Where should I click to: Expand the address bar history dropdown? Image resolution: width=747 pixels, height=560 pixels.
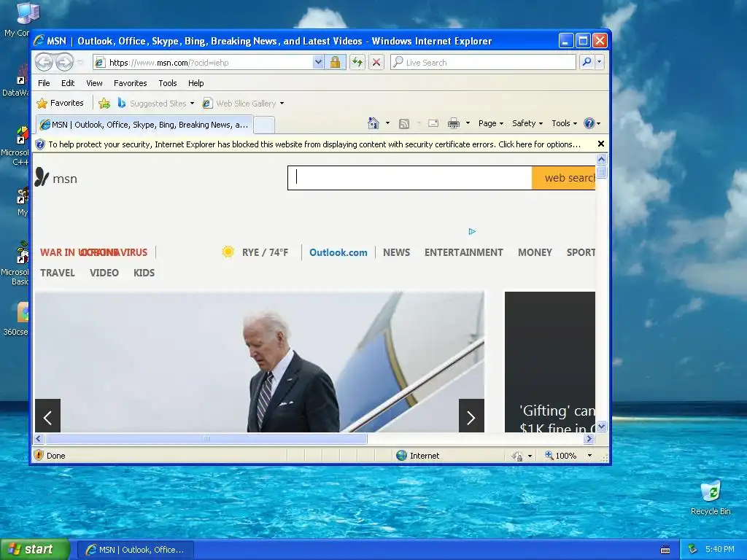pos(318,63)
